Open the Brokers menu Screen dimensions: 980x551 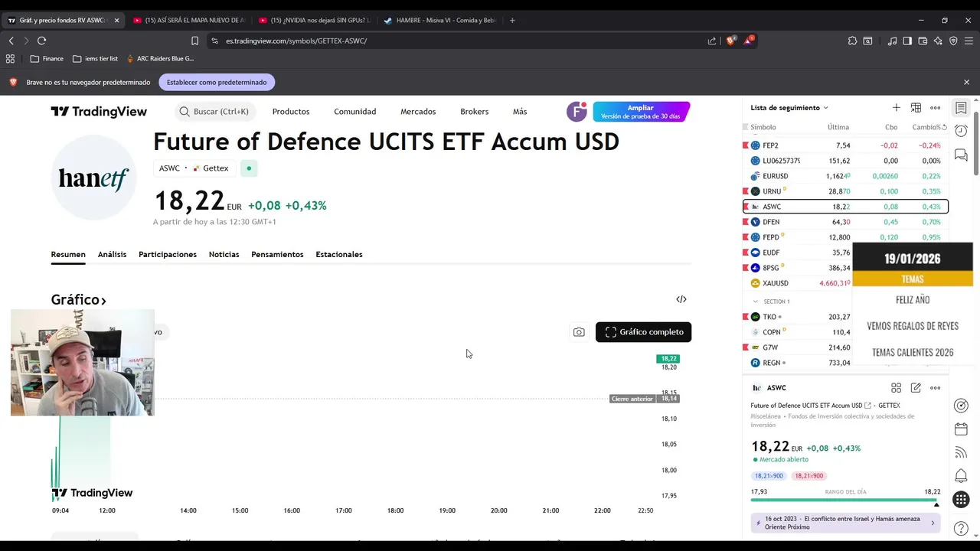tap(474, 112)
